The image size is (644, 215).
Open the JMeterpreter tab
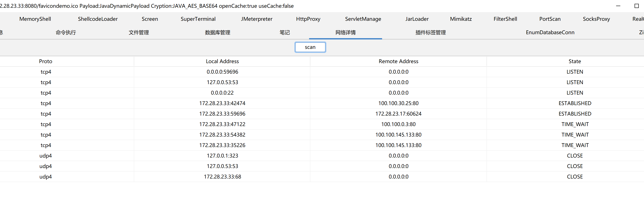(256, 19)
